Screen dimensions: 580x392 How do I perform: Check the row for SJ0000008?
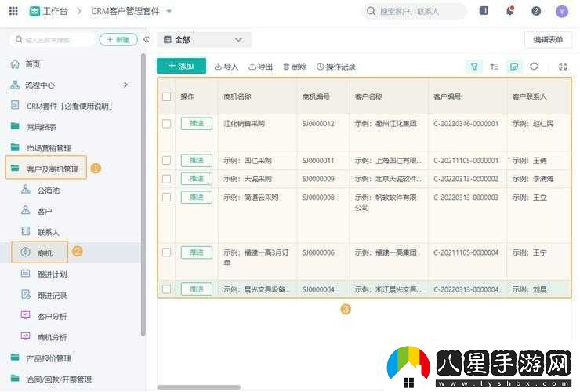point(166,198)
